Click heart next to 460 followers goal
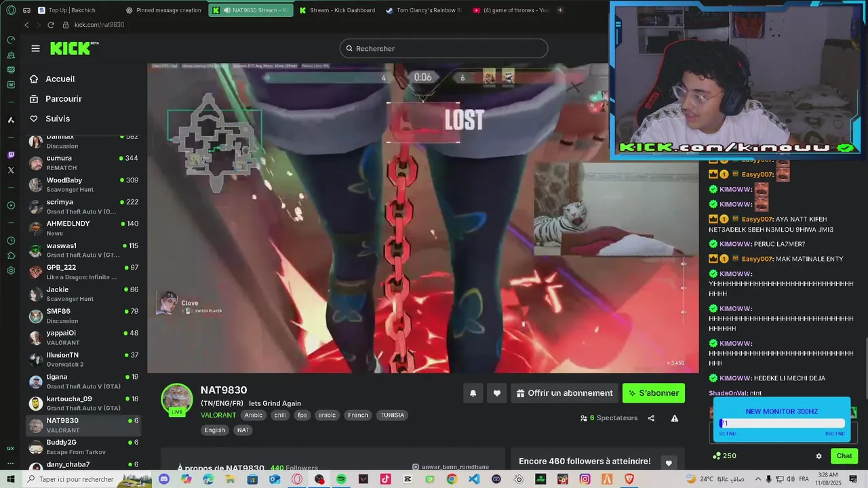 click(x=669, y=463)
